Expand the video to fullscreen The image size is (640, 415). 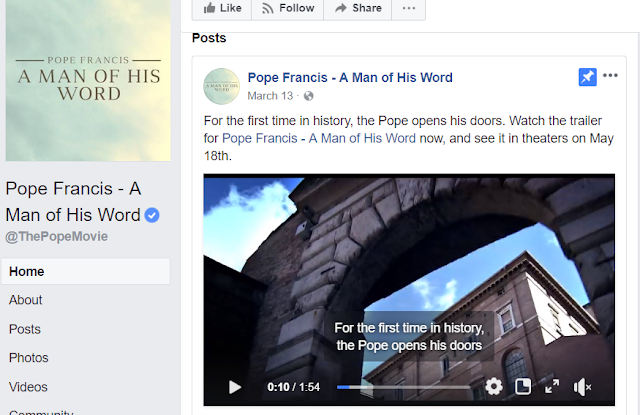click(552, 386)
